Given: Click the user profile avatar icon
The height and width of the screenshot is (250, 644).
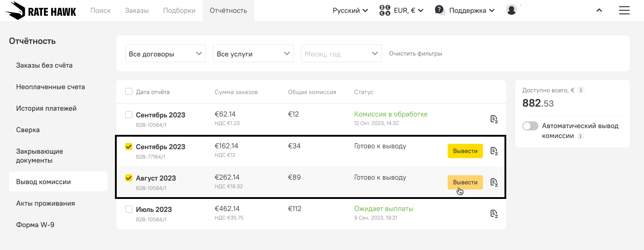Looking at the screenshot, I should [x=512, y=10].
